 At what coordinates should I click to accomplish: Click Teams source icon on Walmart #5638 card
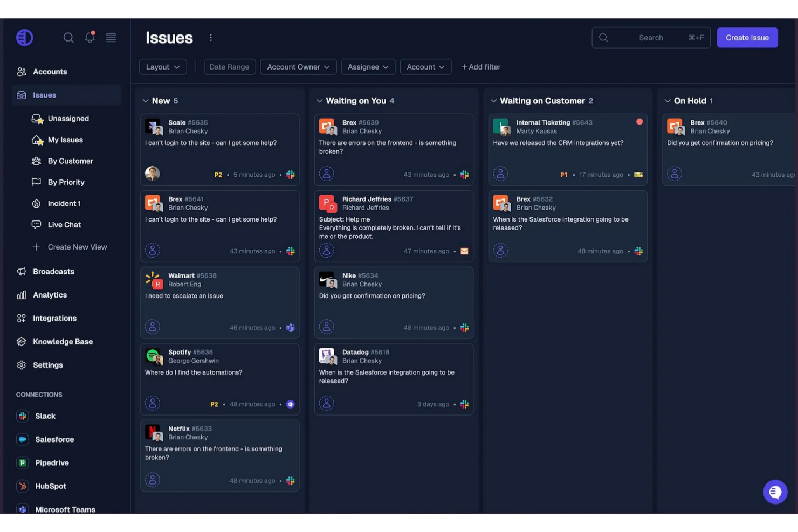[x=291, y=328]
